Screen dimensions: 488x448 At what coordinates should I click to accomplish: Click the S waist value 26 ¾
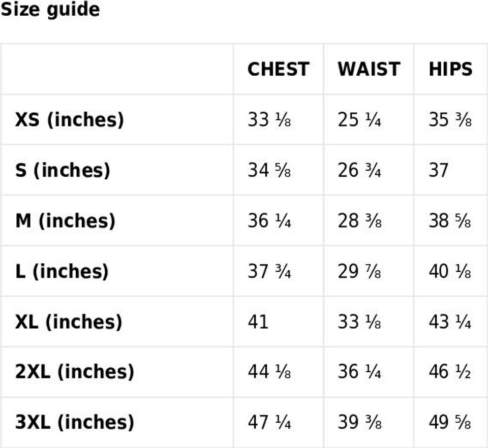tap(359, 170)
